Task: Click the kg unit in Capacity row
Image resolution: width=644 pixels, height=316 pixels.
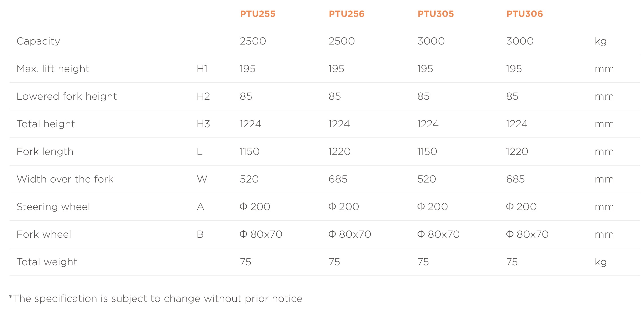Action: pyautogui.click(x=601, y=41)
